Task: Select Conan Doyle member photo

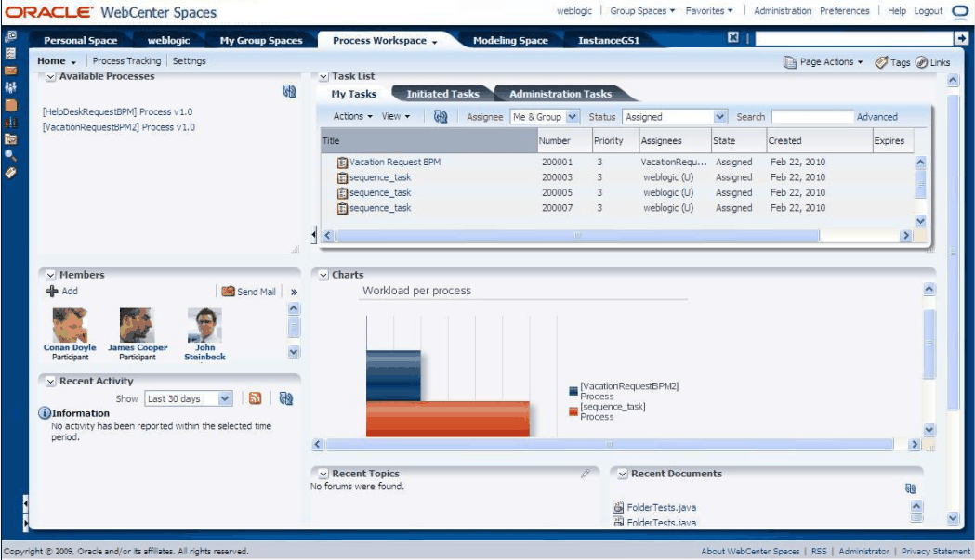Action: pos(70,324)
